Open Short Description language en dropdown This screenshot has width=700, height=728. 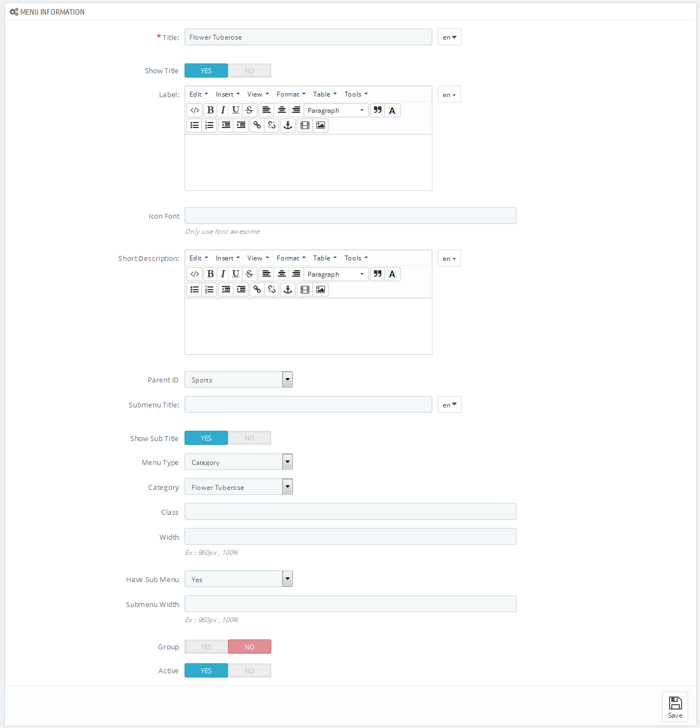449,258
